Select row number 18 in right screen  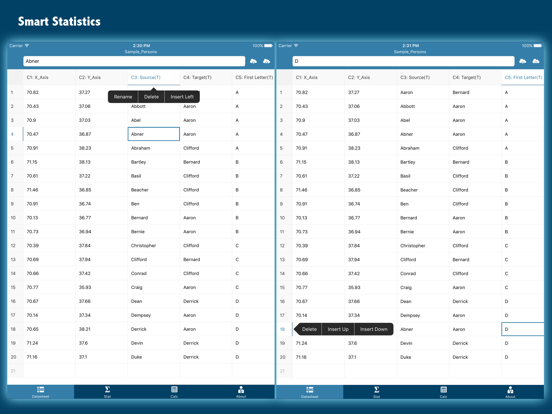coord(284,329)
